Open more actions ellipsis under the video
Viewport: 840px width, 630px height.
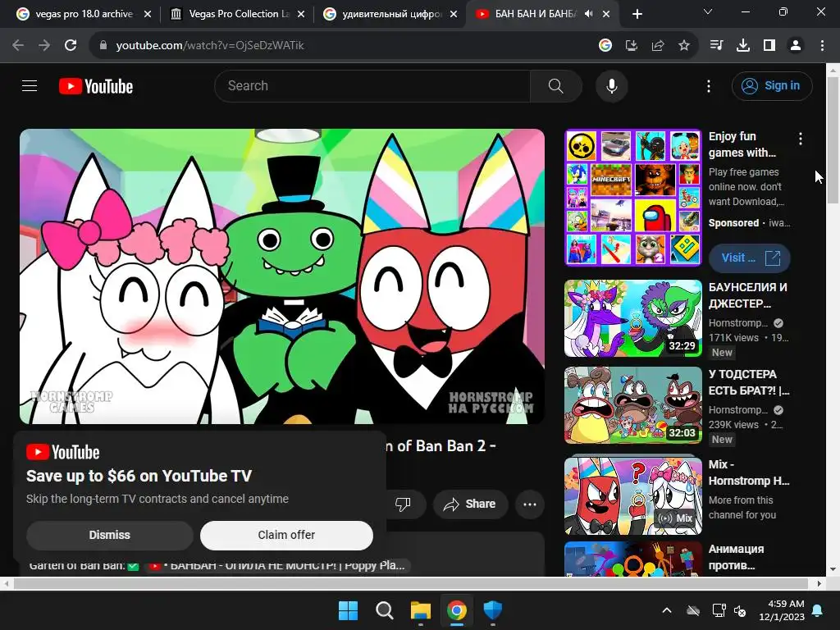[530, 504]
